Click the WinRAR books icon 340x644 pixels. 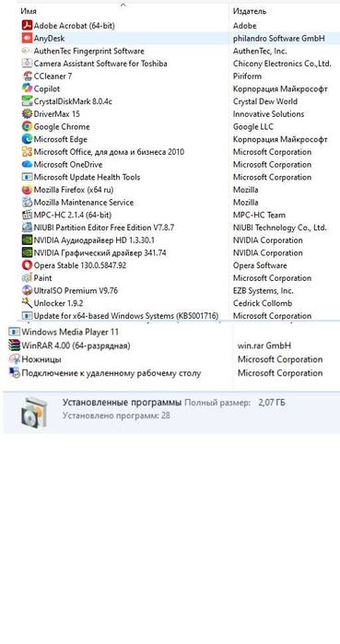(15, 345)
